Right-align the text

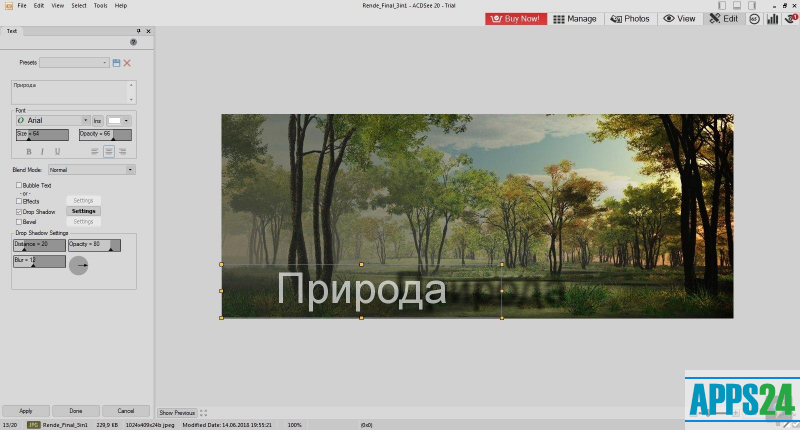[x=122, y=152]
